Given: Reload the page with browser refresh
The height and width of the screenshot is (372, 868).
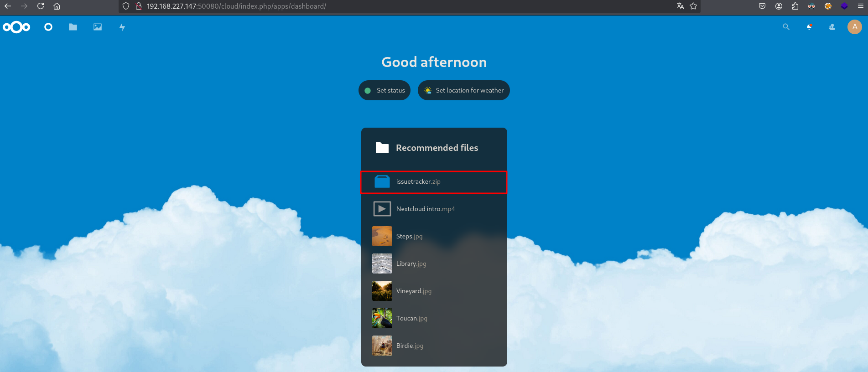Looking at the screenshot, I should click(x=41, y=6).
